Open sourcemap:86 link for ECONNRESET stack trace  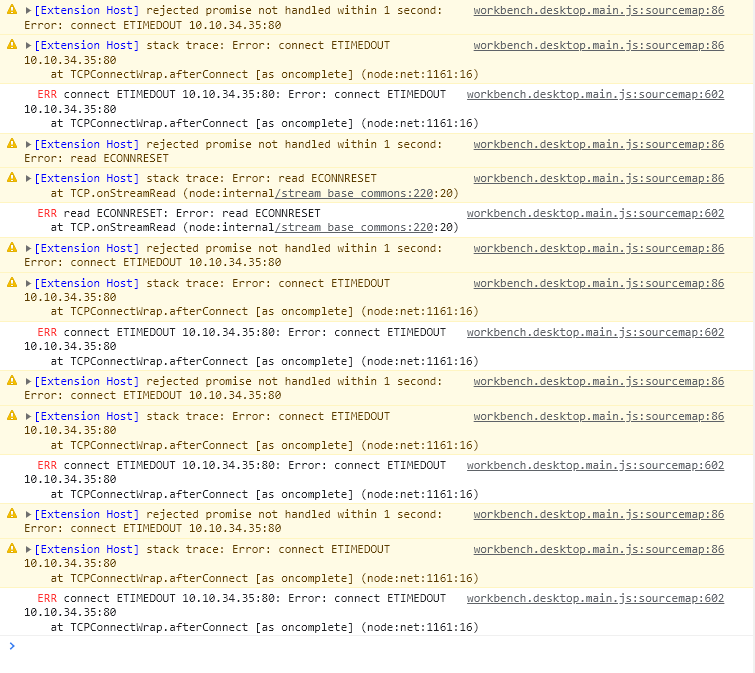click(x=598, y=178)
